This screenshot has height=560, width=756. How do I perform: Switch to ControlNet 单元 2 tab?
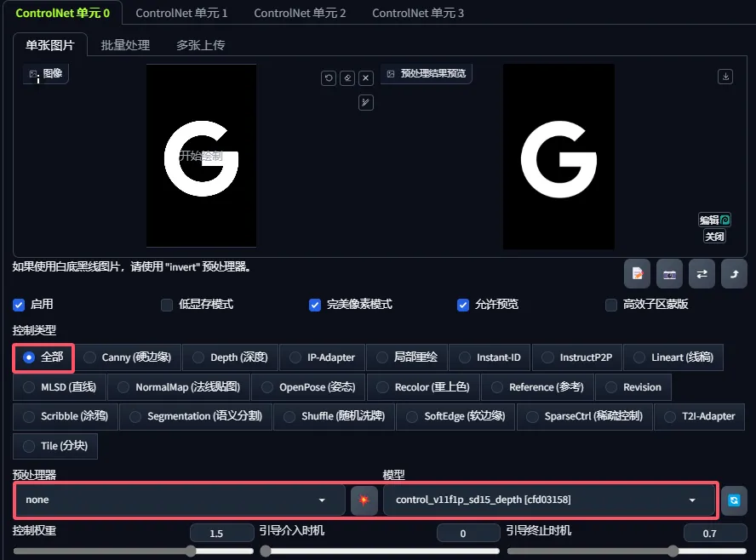pyautogui.click(x=300, y=13)
